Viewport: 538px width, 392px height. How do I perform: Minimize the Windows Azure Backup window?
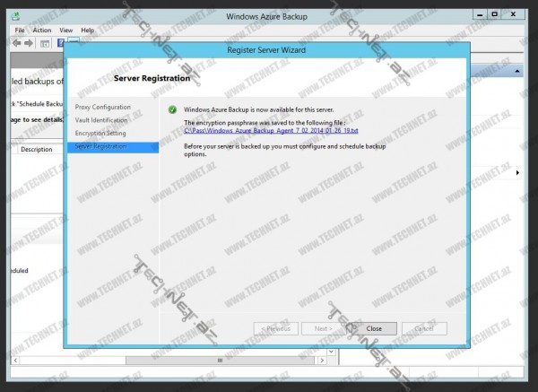tap(481, 14)
